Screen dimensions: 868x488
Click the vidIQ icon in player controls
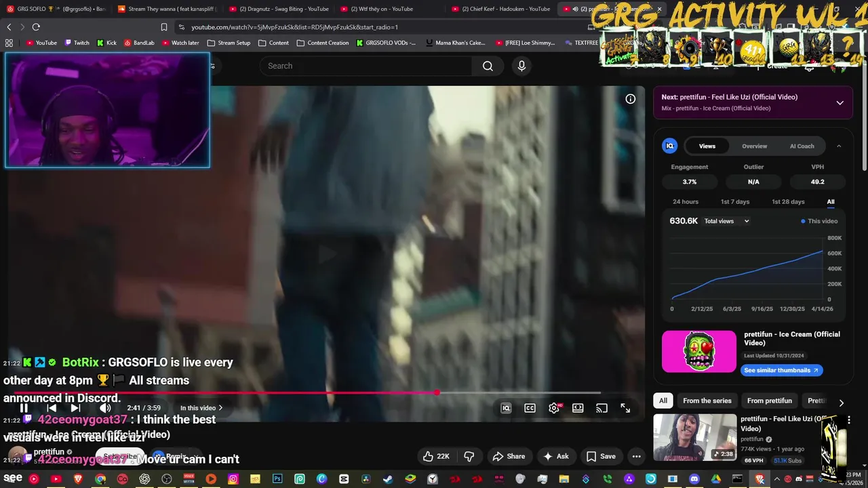tap(506, 408)
